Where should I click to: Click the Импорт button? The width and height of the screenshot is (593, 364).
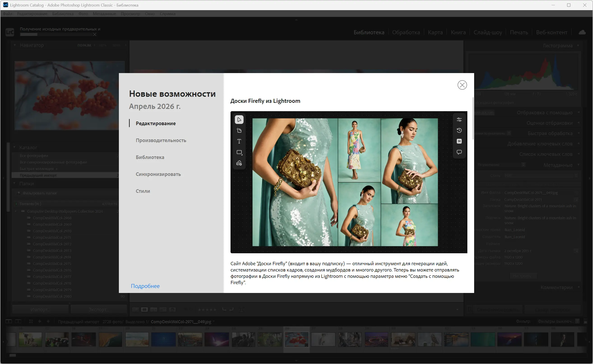[x=40, y=310]
